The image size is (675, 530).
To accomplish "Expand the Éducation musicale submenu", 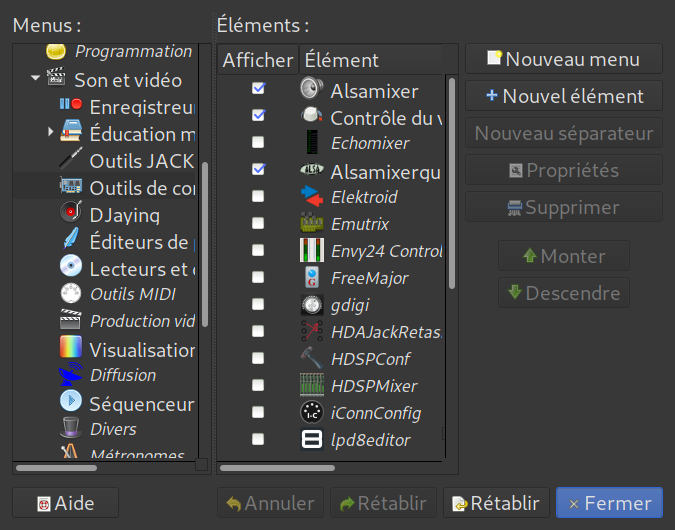I will [x=51, y=132].
